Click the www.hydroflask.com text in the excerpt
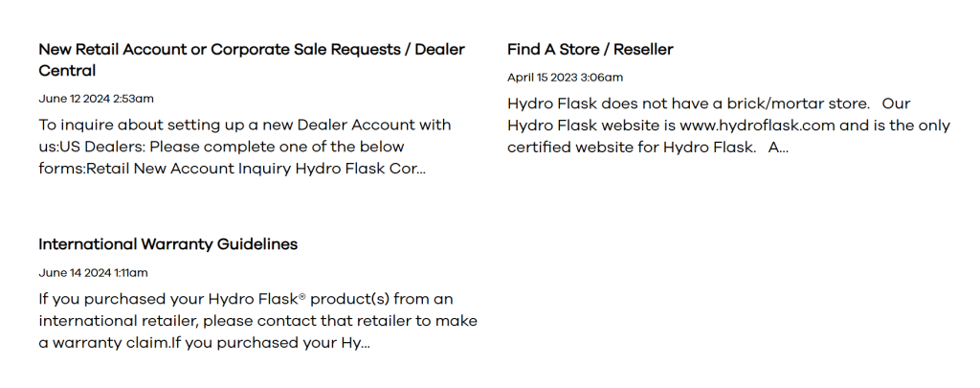The image size is (980, 388). coord(758,126)
